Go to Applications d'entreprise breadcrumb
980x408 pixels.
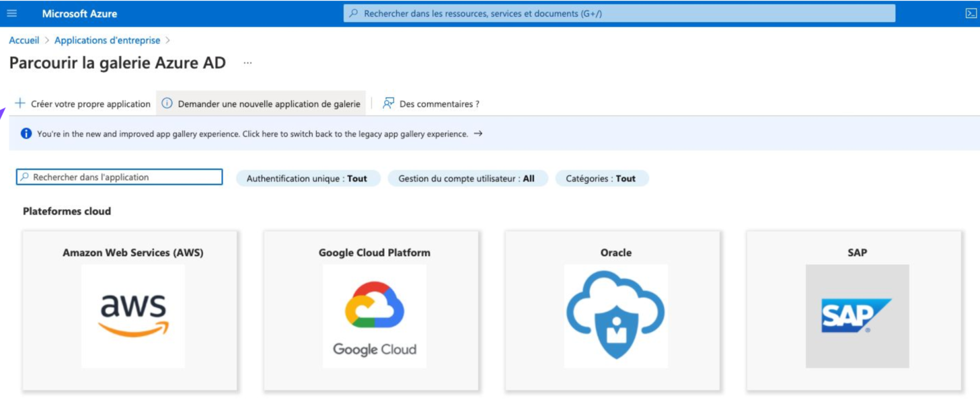[x=108, y=40]
